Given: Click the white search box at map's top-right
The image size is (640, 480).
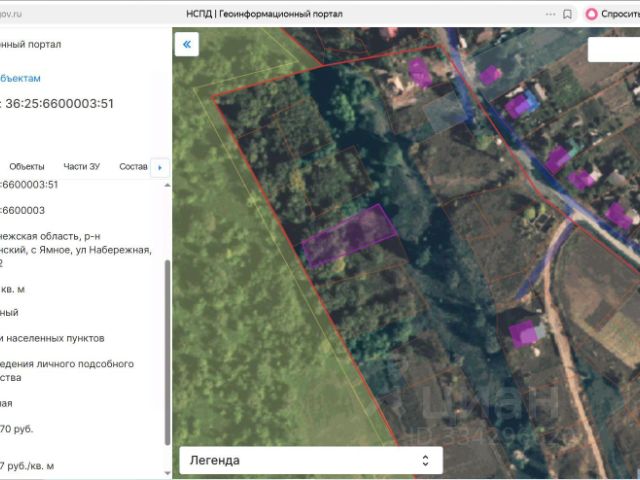Looking at the screenshot, I should 613,49.
